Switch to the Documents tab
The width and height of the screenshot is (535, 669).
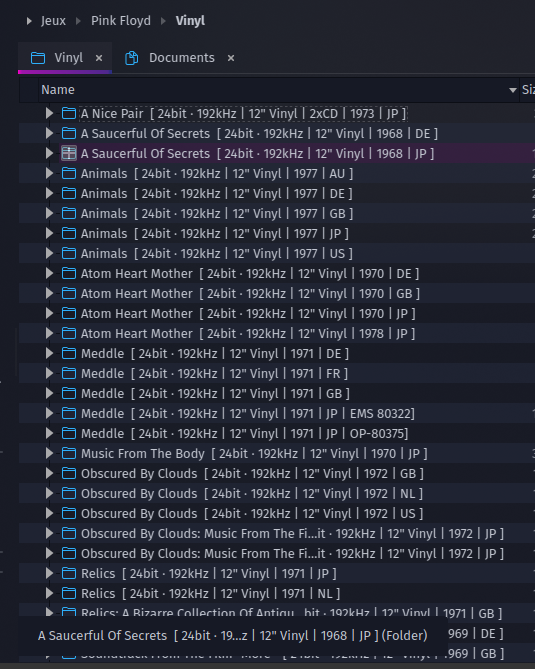181,58
